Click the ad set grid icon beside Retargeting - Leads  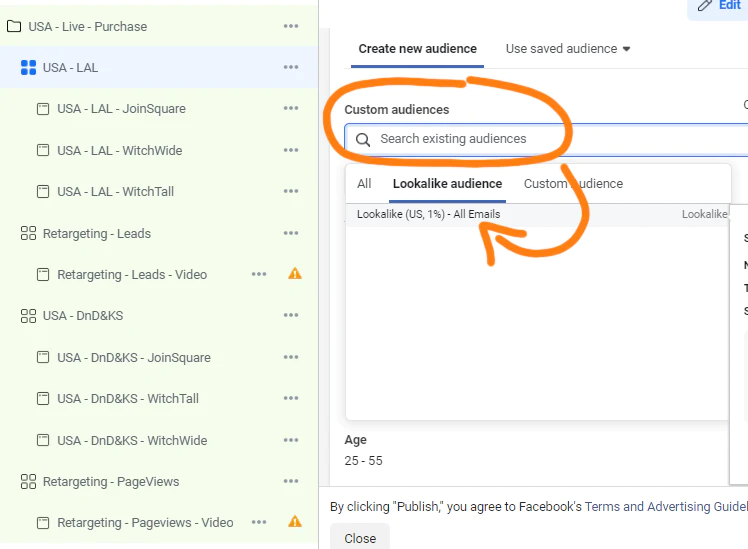click(28, 233)
